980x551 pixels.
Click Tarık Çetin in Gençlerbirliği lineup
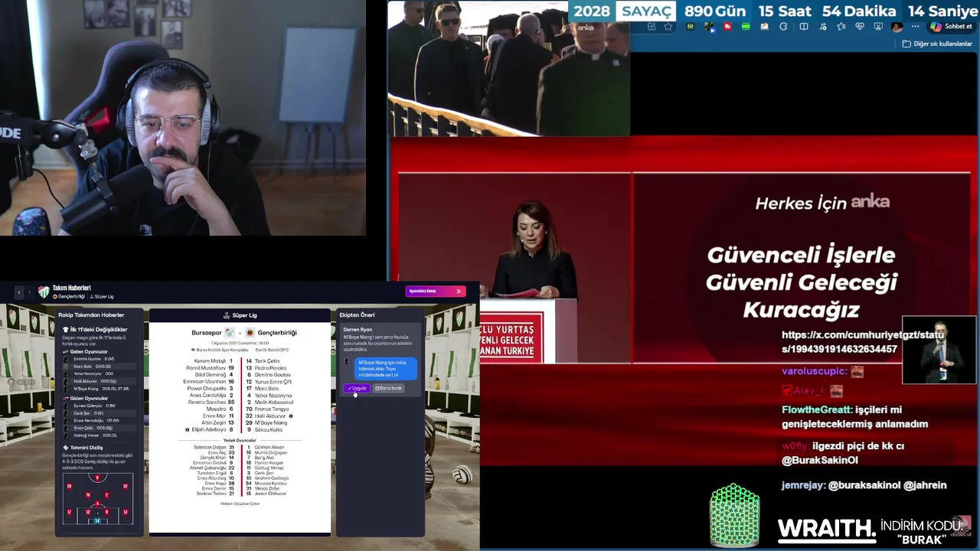pyautogui.click(x=267, y=360)
